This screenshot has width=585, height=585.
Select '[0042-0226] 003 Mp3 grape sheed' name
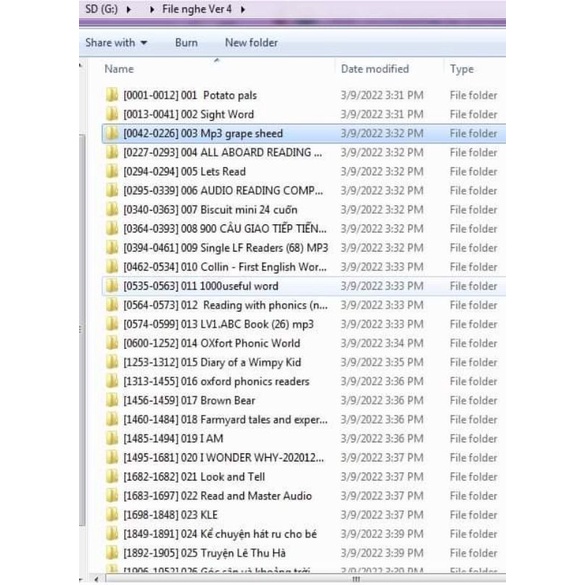click(203, 133)
